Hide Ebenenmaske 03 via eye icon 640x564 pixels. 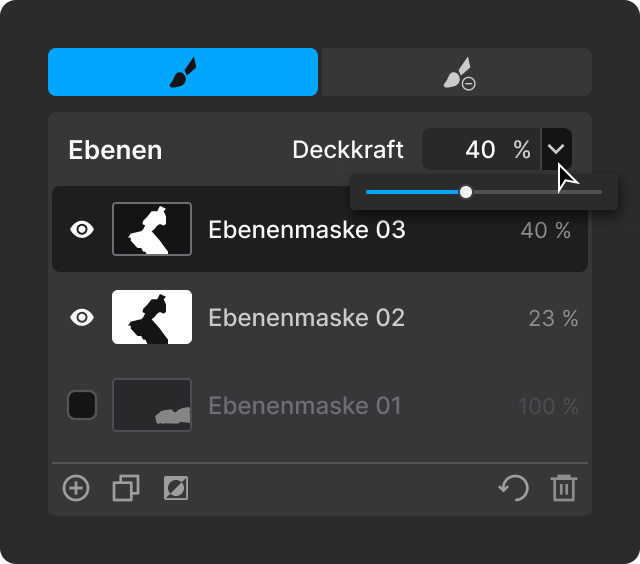[82, 229]
